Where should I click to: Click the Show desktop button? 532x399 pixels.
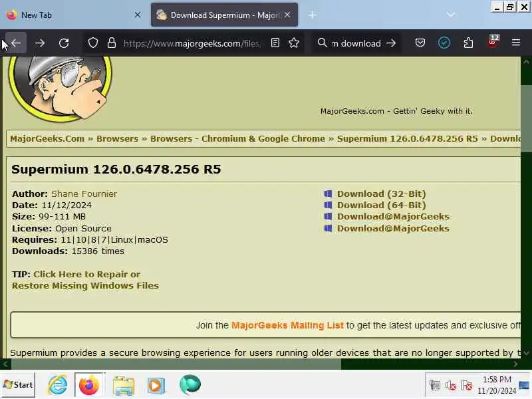(525, 385)
